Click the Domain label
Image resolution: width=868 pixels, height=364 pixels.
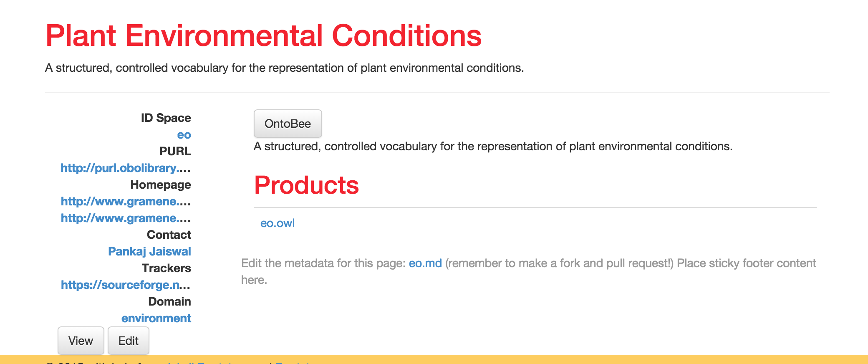169,301
